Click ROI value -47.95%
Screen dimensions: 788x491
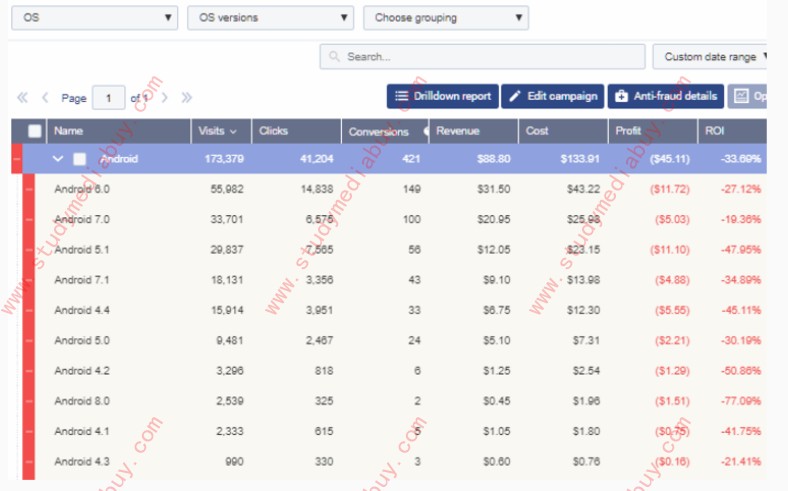[x=741, y=250]
